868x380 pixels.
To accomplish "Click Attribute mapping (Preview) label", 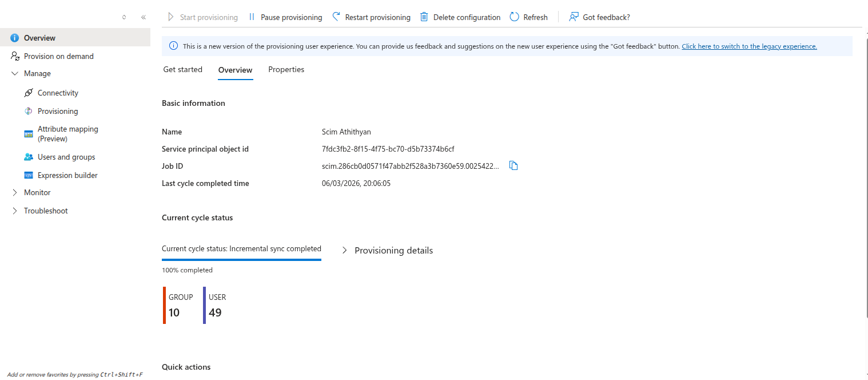I will (x=68, y=134).
